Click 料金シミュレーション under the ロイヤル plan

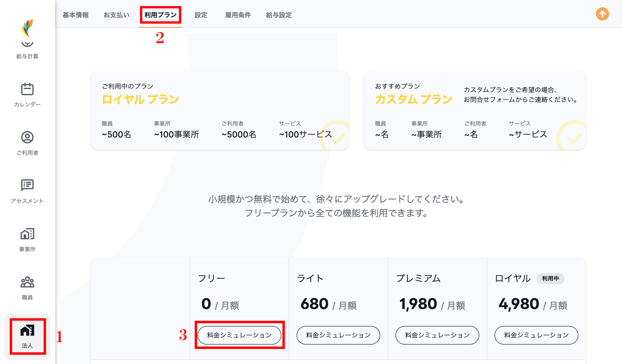click(536, 335)
